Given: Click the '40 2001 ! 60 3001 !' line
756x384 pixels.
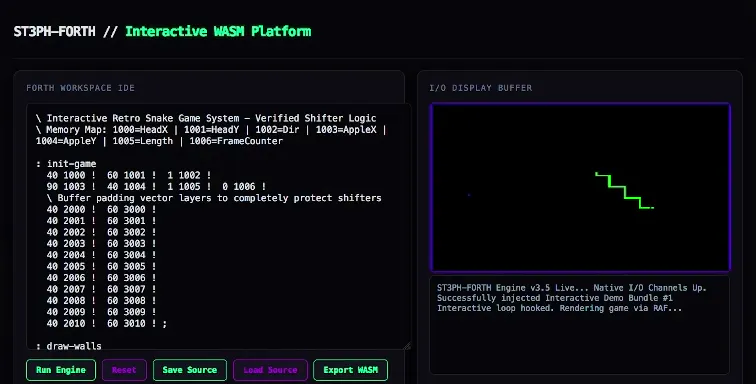Looking at the screenshot, I should 101,221.
